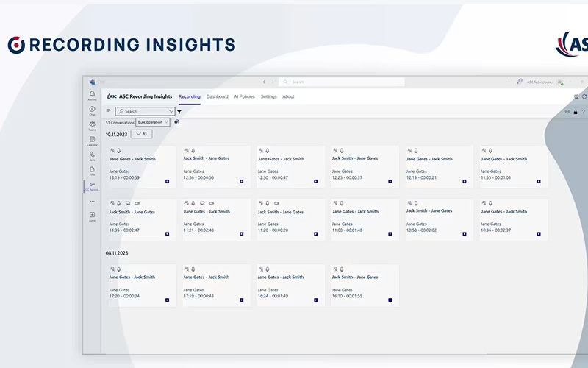The height and width of the screenshot is (368, 588).
Task: Open the 11:00 Jane Gates - Jack Smith title
Action: click(x=355, y=211)
